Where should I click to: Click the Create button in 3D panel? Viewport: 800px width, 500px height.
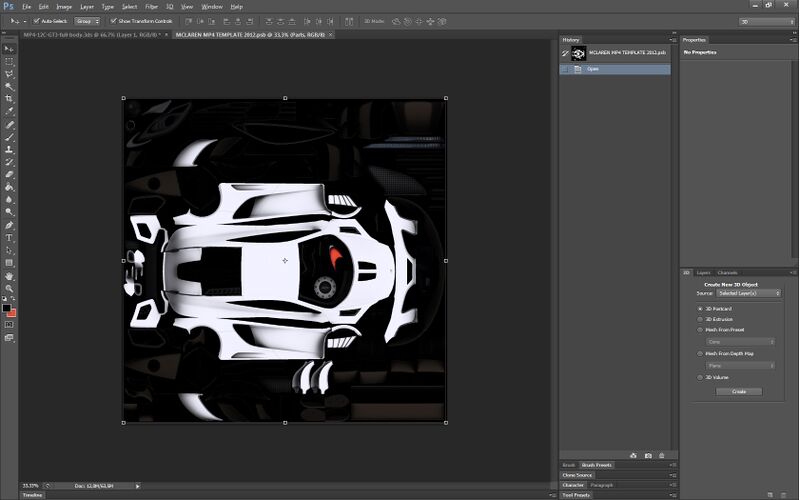[739, 391]
